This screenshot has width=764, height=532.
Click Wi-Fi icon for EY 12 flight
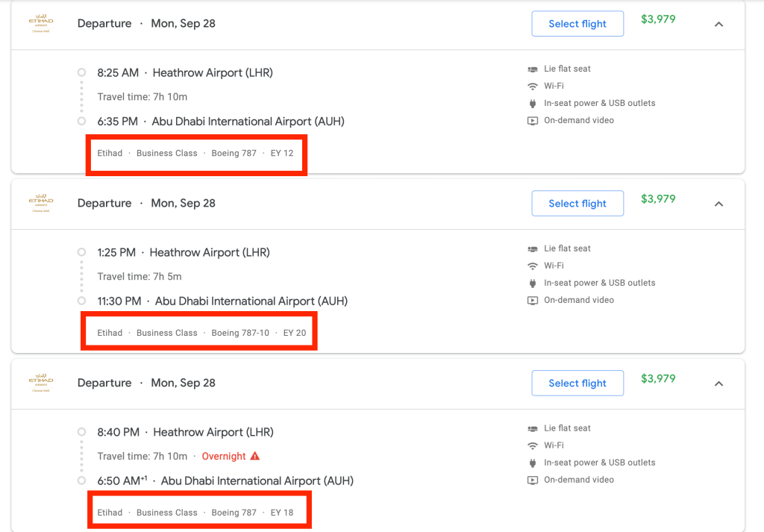pyautogui.click(x=533, y=86)
